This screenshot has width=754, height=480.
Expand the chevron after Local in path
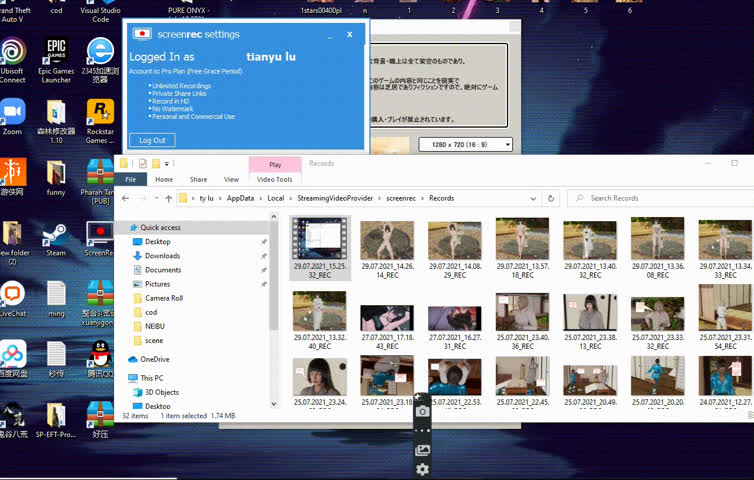290,198
